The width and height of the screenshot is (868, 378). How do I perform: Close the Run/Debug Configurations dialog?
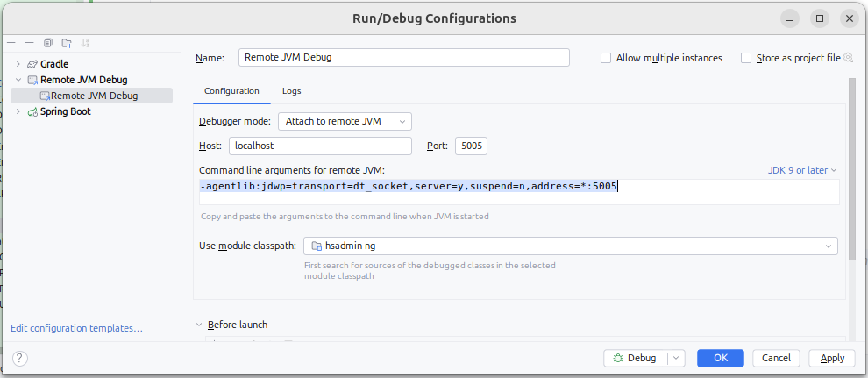click(x=850, y=18)
